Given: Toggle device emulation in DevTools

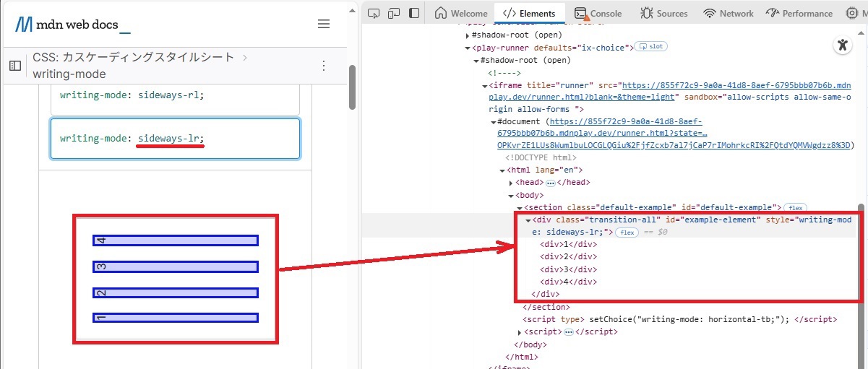Looking at the screenshot, I should pos(394,13).
